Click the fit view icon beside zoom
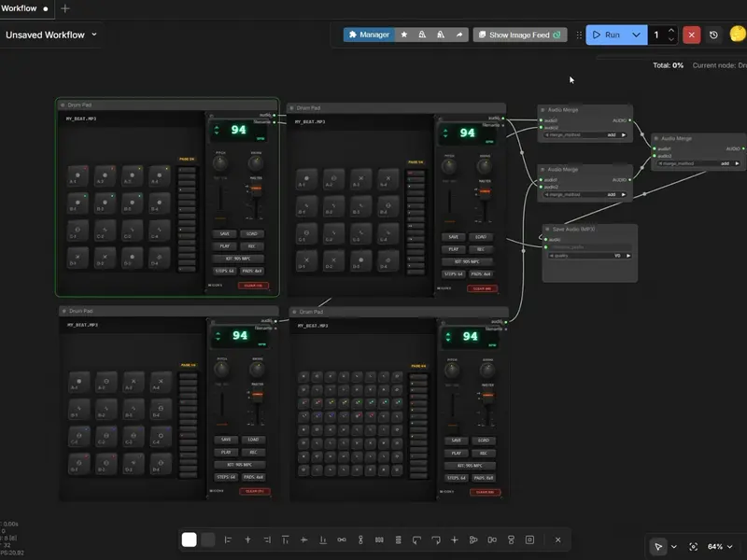This screenshot has height=560, width=747. click(693, 546)
